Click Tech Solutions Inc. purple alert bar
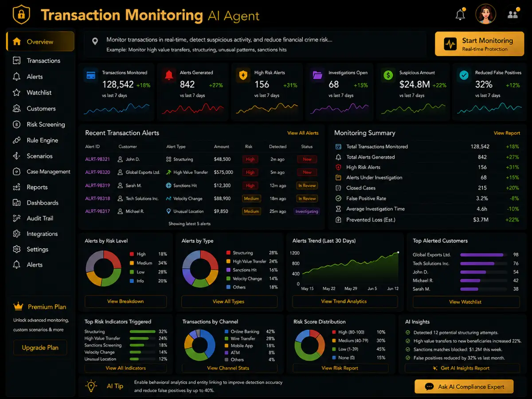532x399 pixels. click(x=477, y=263)
